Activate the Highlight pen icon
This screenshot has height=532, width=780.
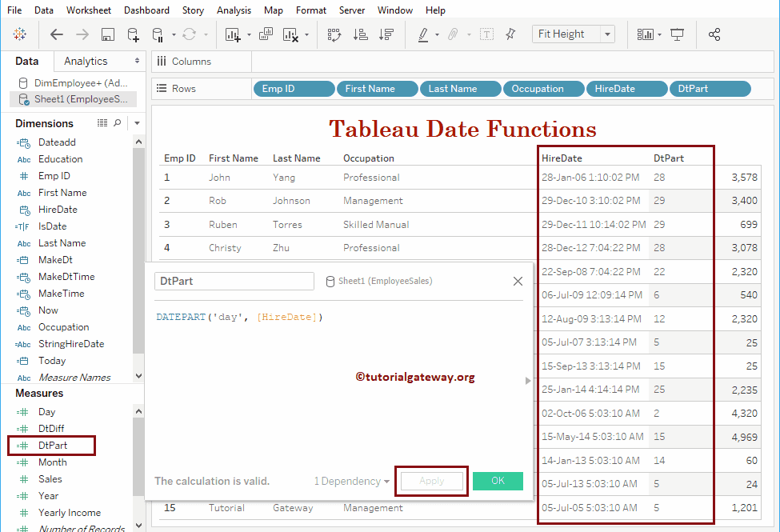[x=423, y=34]
